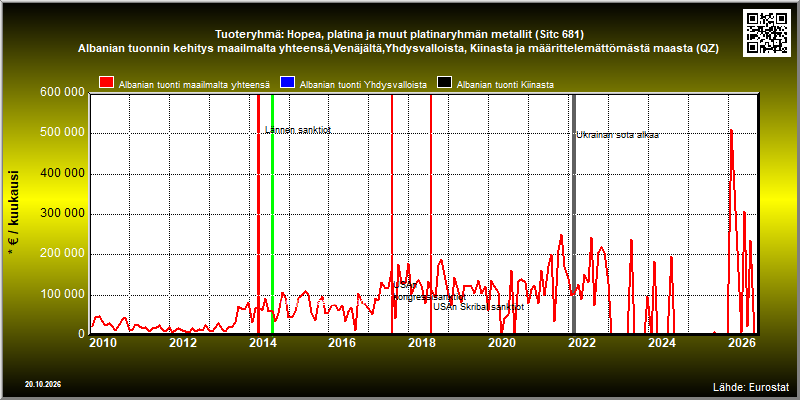The width and height of the screenshot is (800, 400).
Task: Click the y-axis label '300 000'
Action: point(62,214)
